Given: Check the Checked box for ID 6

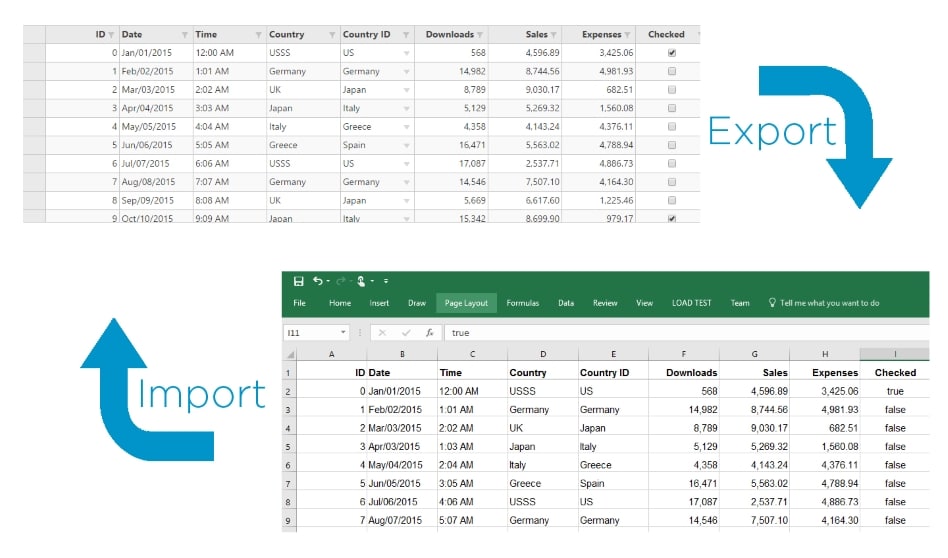Looking at the screenshot, I should [x=672, y=163].
